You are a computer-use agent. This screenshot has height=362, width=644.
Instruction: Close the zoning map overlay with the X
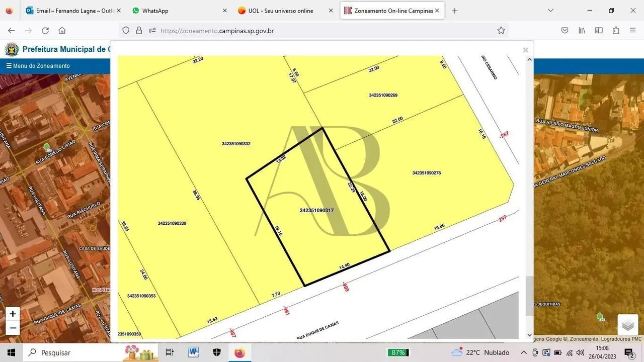tap(525, 50)
